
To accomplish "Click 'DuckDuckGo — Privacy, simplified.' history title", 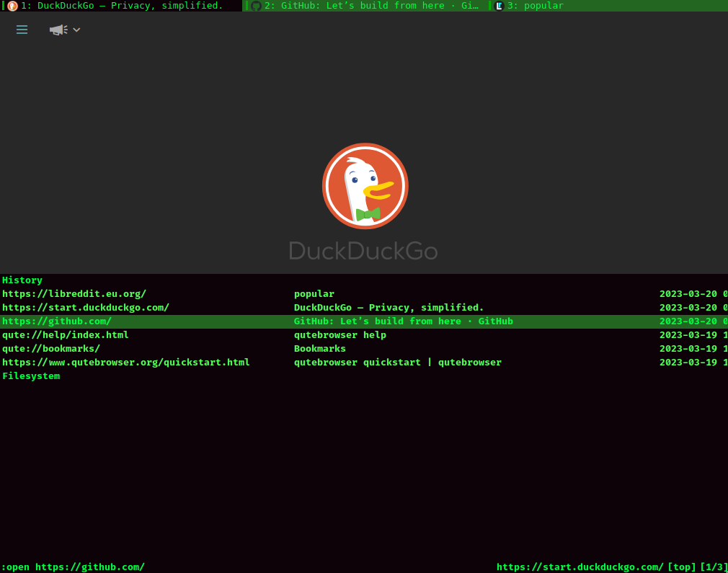I will click(389, 307).
